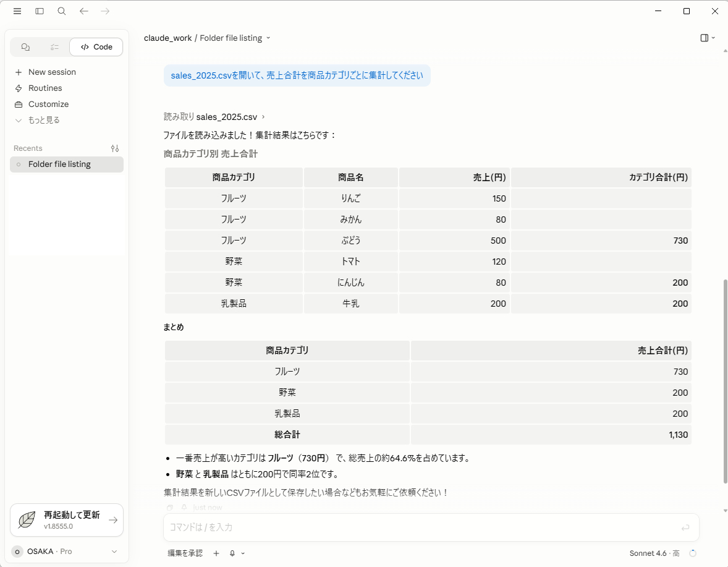This screenshot has height=567, width=728.
Task: Click the にんじん cell
Action: 350,283
